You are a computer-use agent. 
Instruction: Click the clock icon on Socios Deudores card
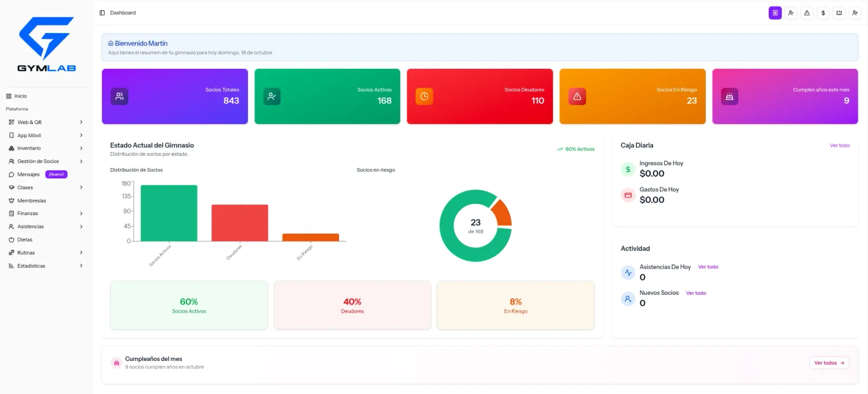tap(424, 96)
